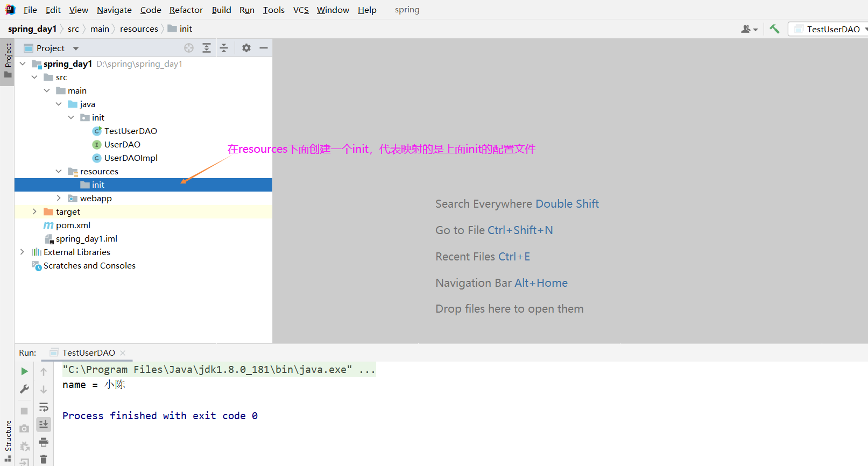868x466 pixels.
Task: Clear console with the trash icon
Action: click(44, 459)
